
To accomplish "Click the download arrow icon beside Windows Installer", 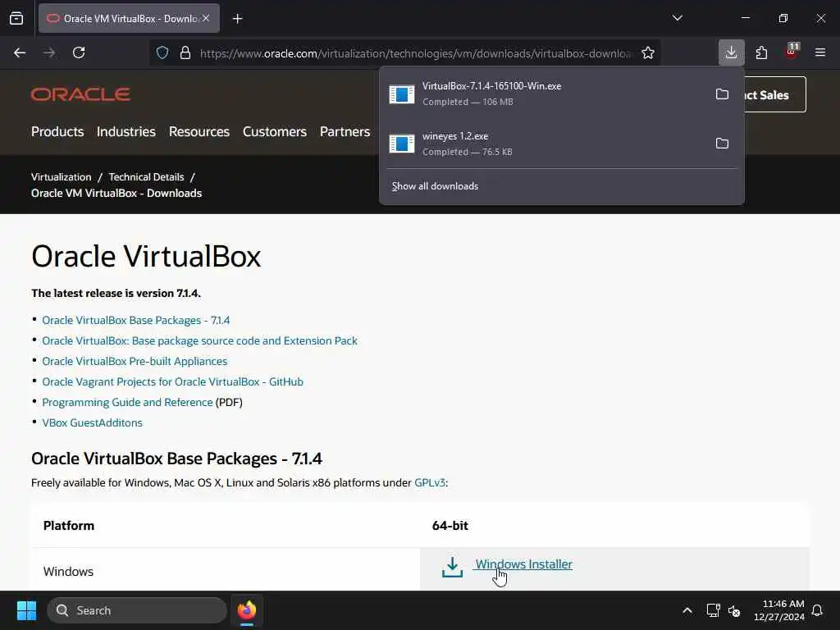I will point(452,568).
